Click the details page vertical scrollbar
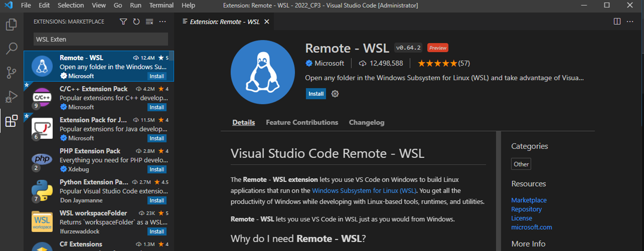The width and height of the screenshot is (644, 251). pos(498,191)
